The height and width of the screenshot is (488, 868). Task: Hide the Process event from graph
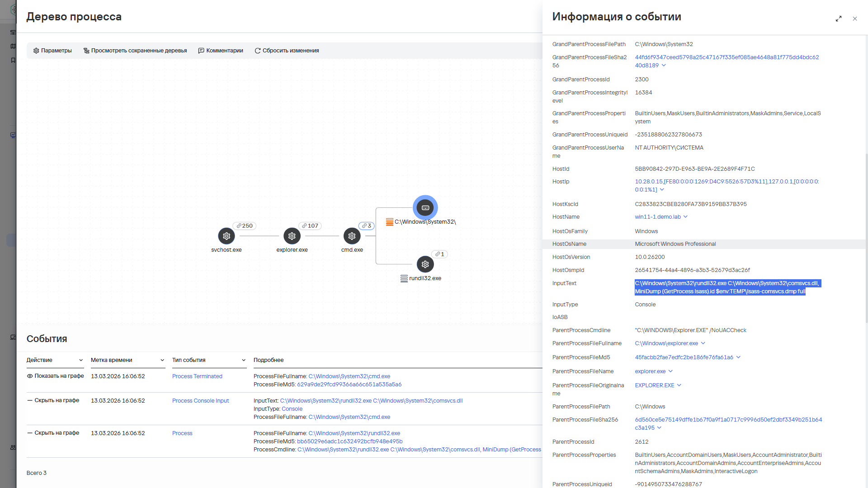53,433
